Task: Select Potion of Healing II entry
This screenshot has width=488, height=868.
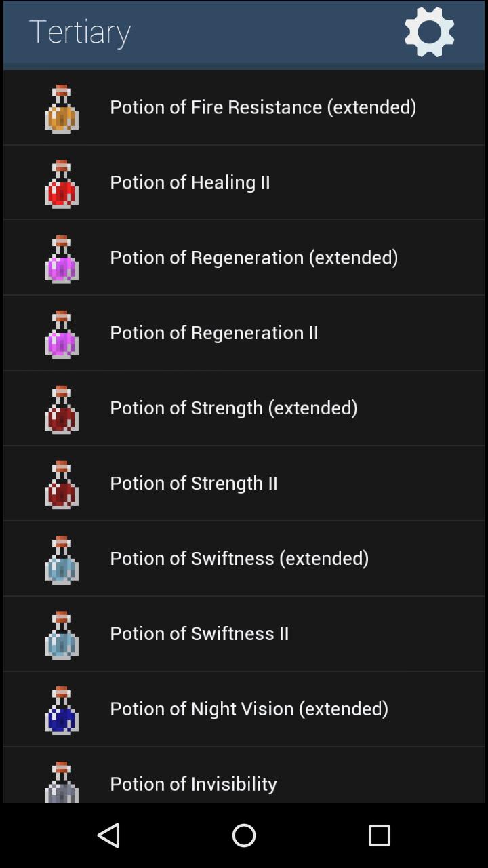Action: [244, 182]
